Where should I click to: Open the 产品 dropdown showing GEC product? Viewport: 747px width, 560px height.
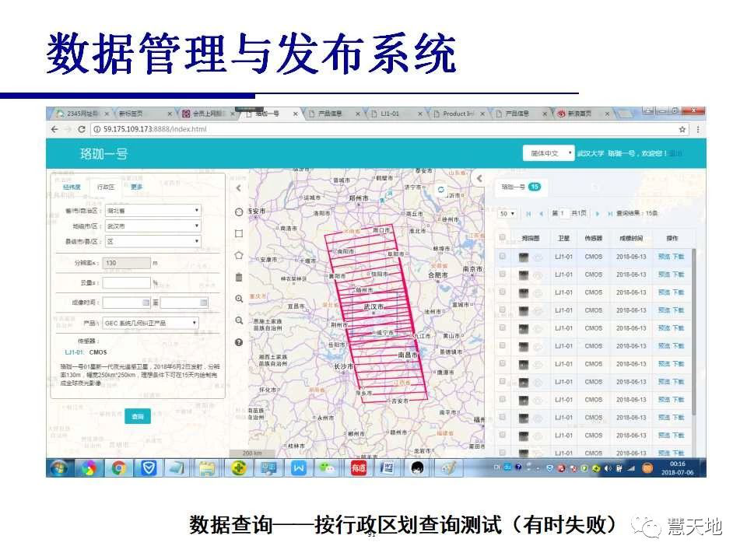(150, 323)
